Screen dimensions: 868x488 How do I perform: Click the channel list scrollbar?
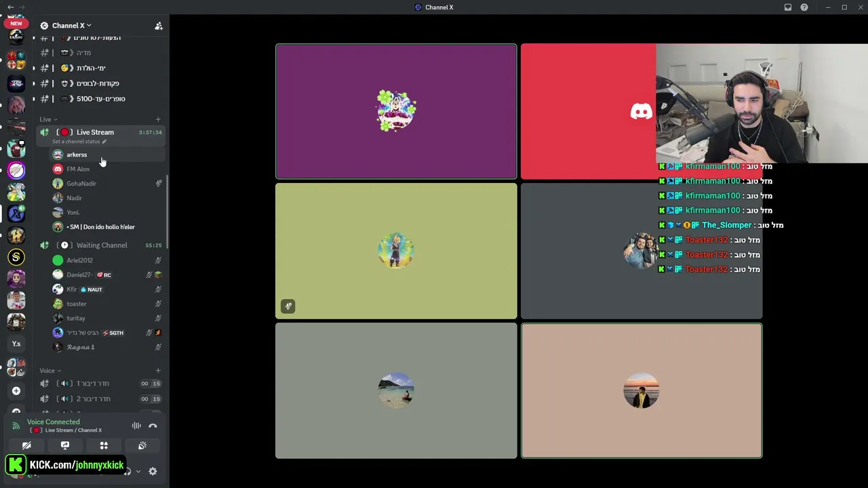tap(167, 211)
